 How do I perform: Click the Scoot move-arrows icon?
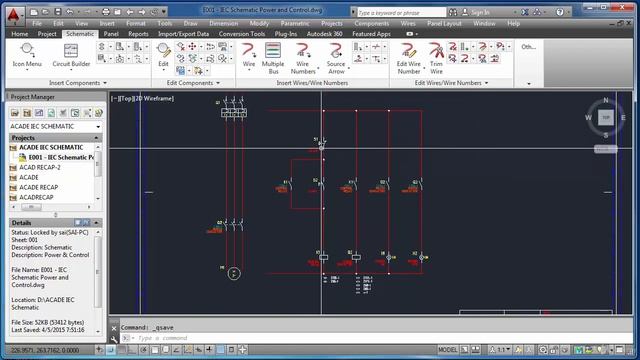tap(192, 47)
